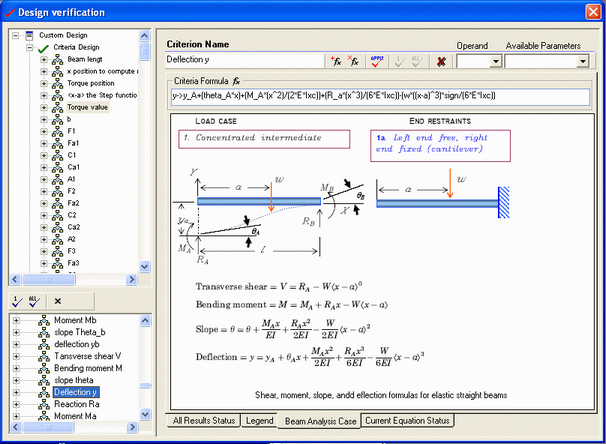
Task: Select the A2 tree item
Action: coord(71,239)
